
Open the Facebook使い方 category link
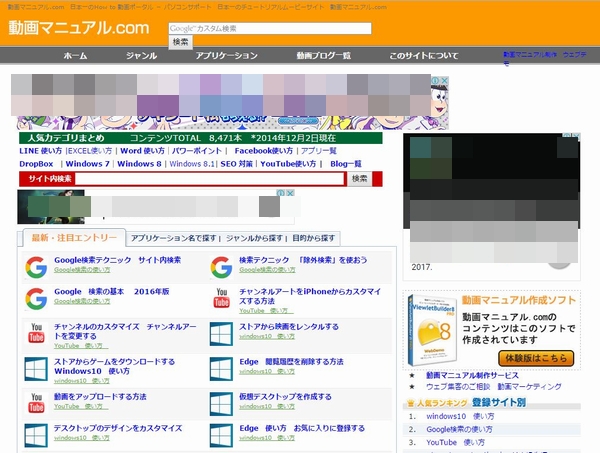coord(264,151)
